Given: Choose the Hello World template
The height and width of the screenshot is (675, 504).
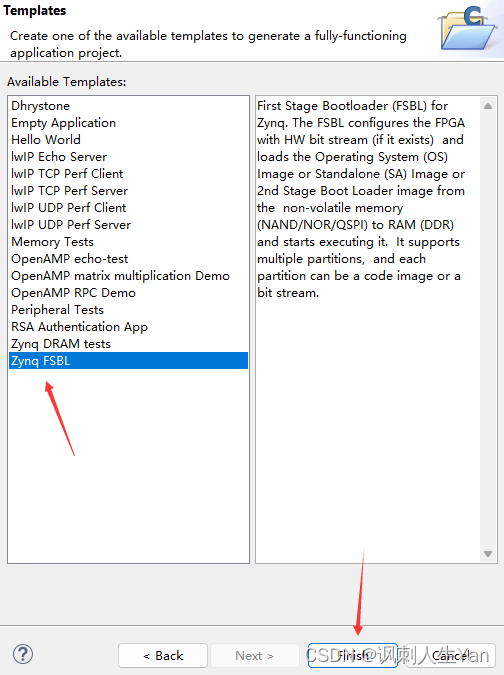Looking at the screenshot, I should [128, 140].
